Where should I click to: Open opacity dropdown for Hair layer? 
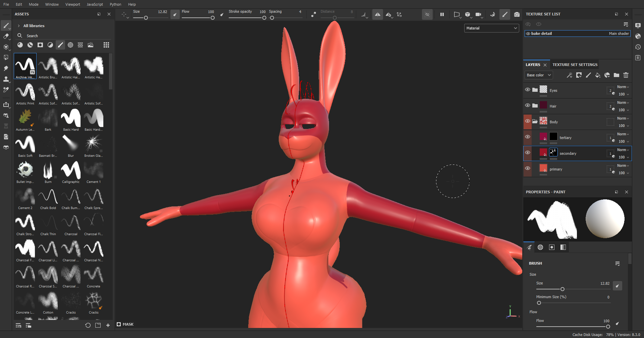tap(624, 110)
